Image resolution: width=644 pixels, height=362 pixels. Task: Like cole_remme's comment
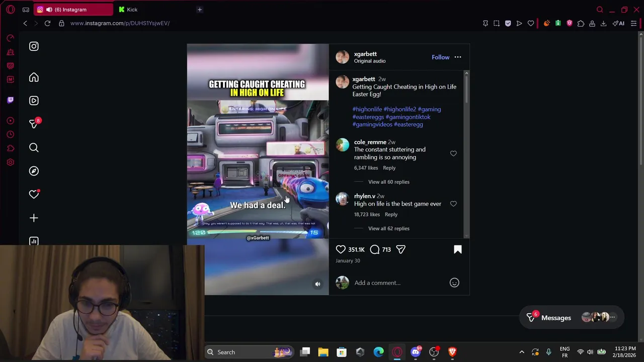453,153
